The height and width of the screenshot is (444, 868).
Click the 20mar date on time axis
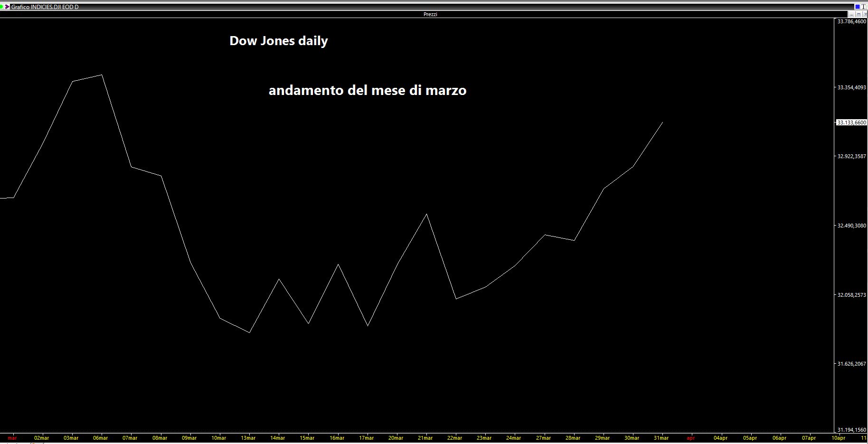(x=396, y=438)
